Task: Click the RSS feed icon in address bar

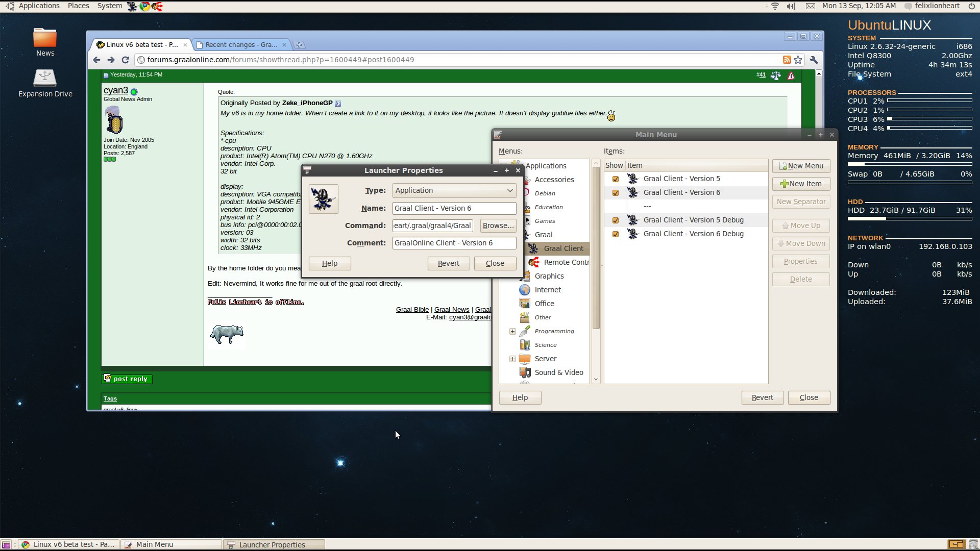Action: coord(787,60)
